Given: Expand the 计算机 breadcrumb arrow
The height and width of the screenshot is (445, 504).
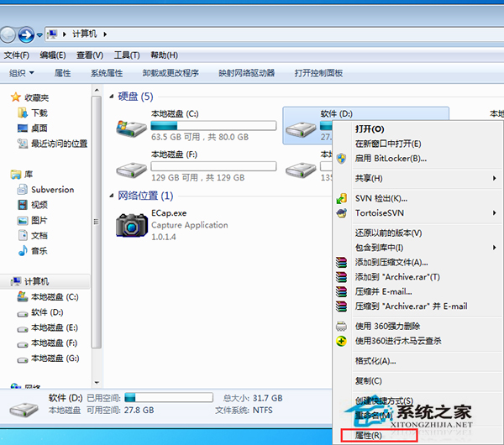Looking at the screenshot, I should click(x=105, y=34).
